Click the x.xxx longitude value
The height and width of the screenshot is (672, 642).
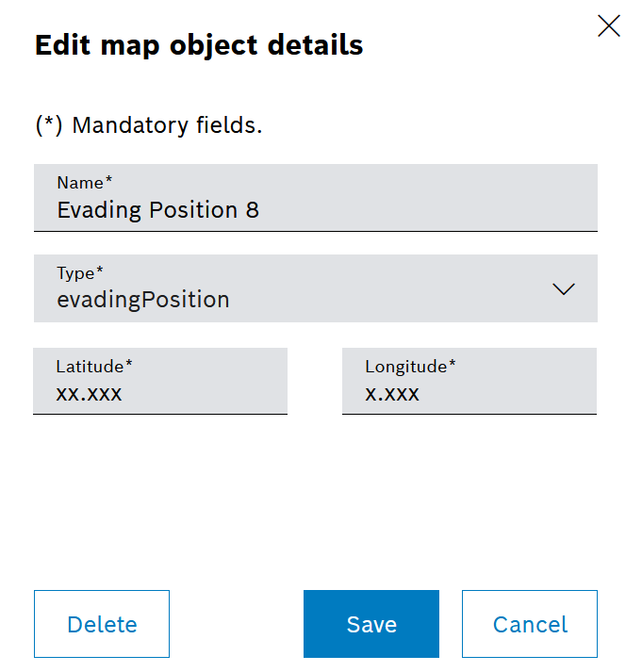pos(392,394)
